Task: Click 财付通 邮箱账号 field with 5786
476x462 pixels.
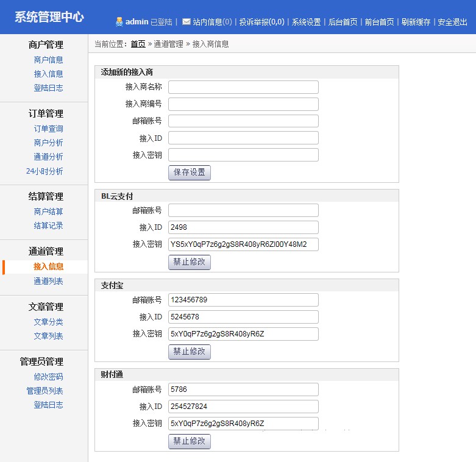Action: 243,389
